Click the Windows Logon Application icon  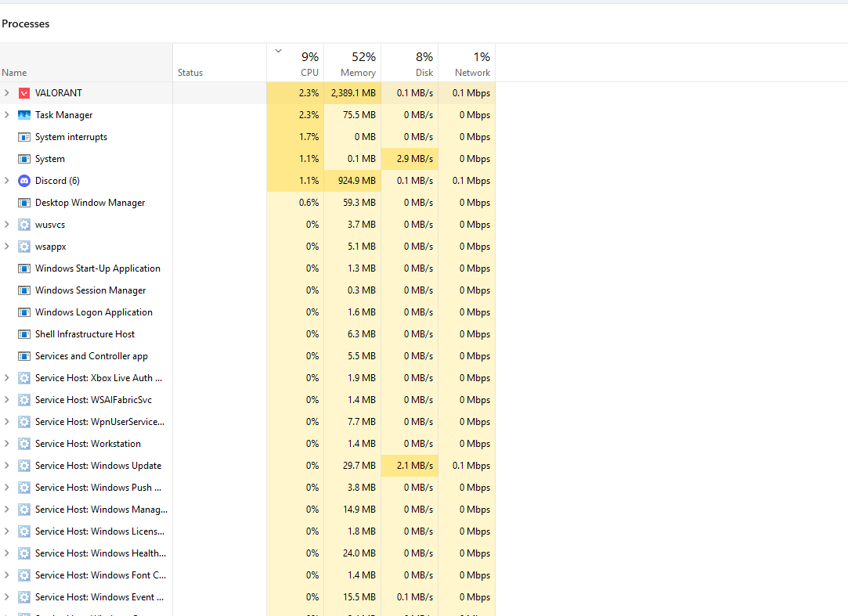click(23, 312)
